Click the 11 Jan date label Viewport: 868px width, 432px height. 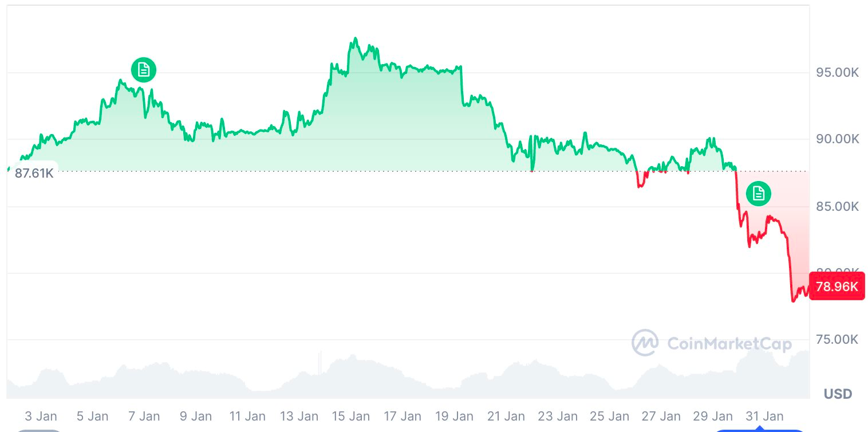(247, 416)
